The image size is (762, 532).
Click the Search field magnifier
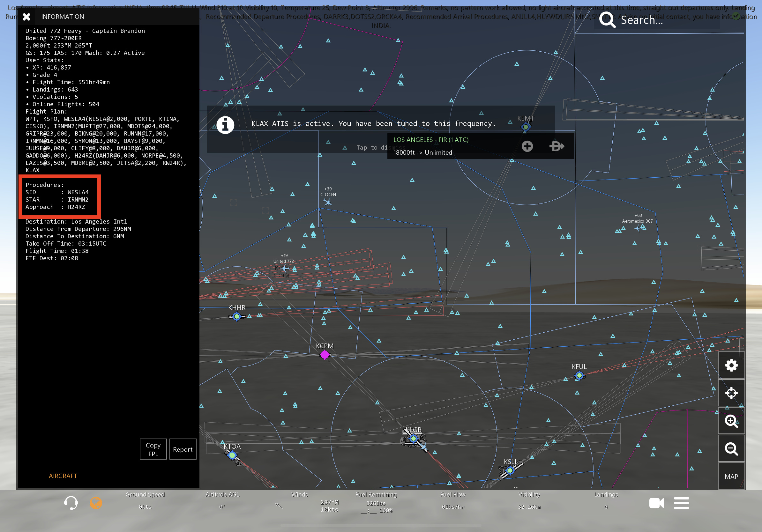point(607,20)
